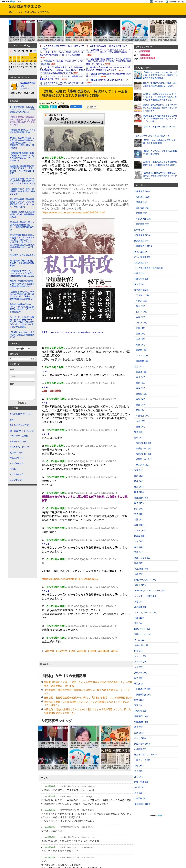
Task: Click the 名前 input field in メッセージ
Action: point(22,372)
